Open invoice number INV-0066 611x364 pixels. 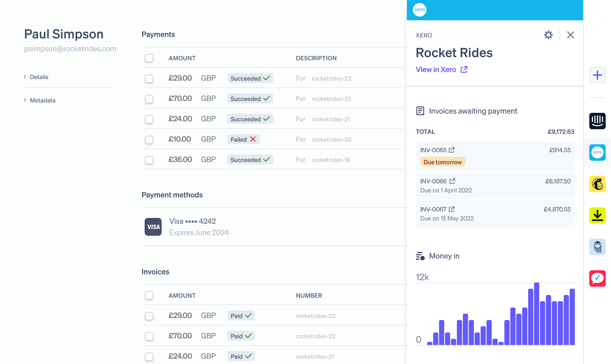433,181
